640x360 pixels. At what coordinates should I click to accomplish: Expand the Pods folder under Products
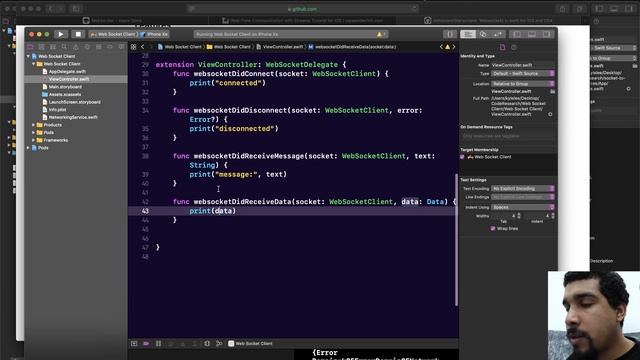pos(33,133)
